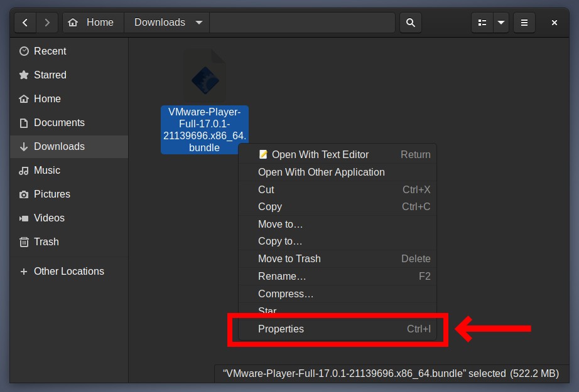Choose Compress… from the context menu

click(337, 294)
